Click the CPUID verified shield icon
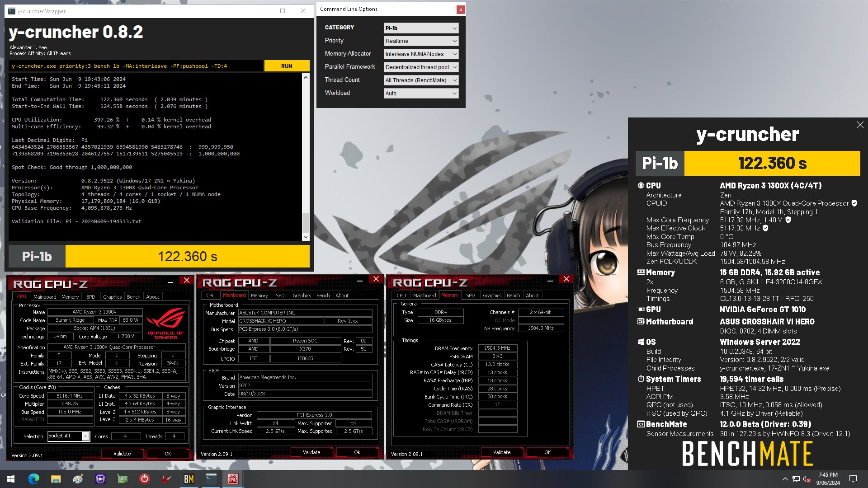This screenshot has height=488, width=868. coord(854,203)
